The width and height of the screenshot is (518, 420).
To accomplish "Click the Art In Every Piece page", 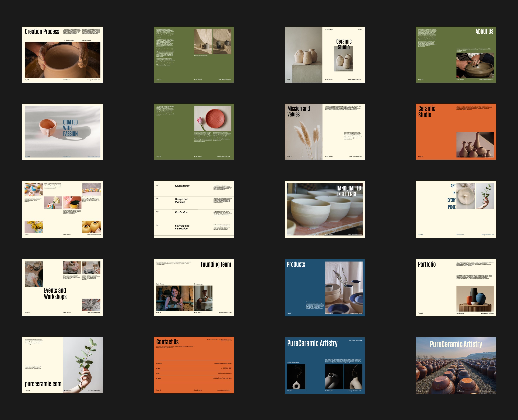I will pos(456,209).
